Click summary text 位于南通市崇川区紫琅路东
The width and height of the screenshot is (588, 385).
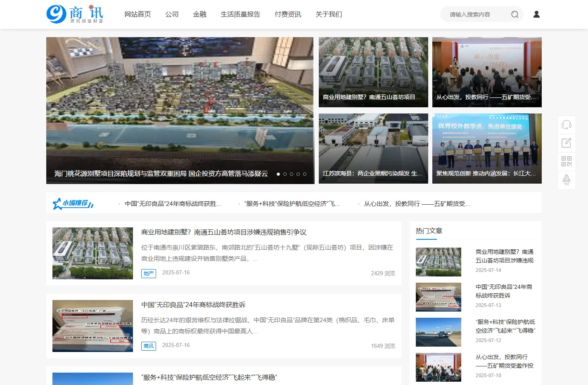point(267,253)
